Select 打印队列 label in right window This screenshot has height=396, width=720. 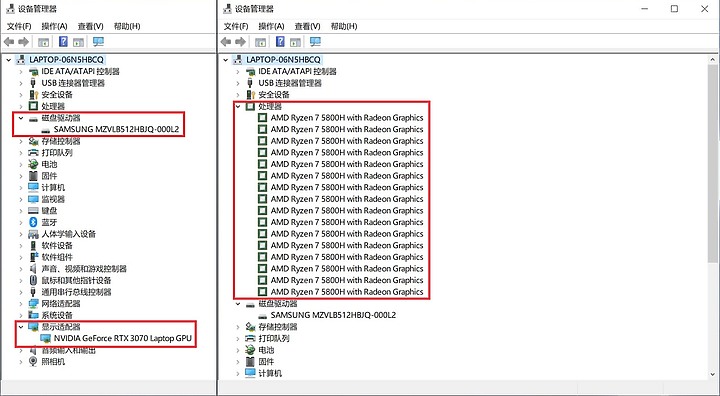[x=274, y=339]
